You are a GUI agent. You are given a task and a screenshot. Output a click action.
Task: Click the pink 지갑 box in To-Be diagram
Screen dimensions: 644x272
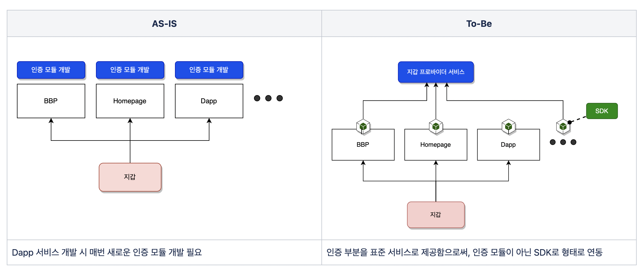pyautogui.click(x=436, y=215)
